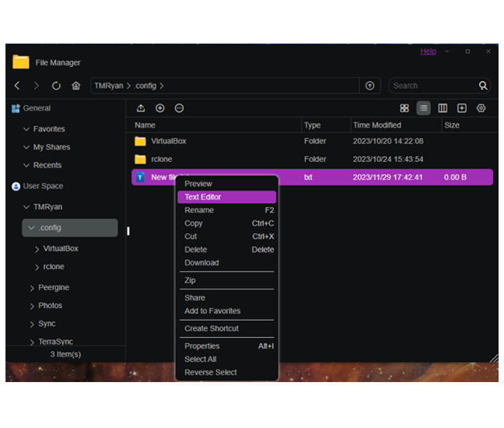Select Rename in the context menu
Viewport: 504px width, 428px height.
199,210
